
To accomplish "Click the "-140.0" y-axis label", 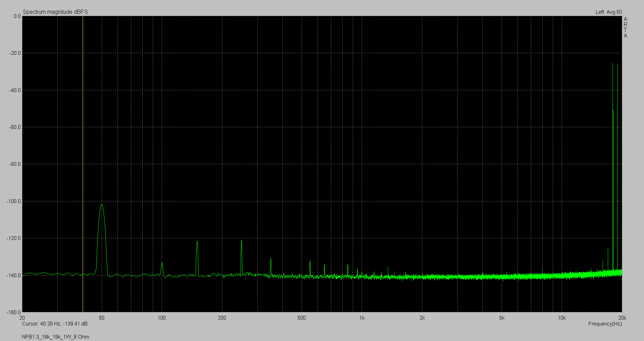I will 13,275.
